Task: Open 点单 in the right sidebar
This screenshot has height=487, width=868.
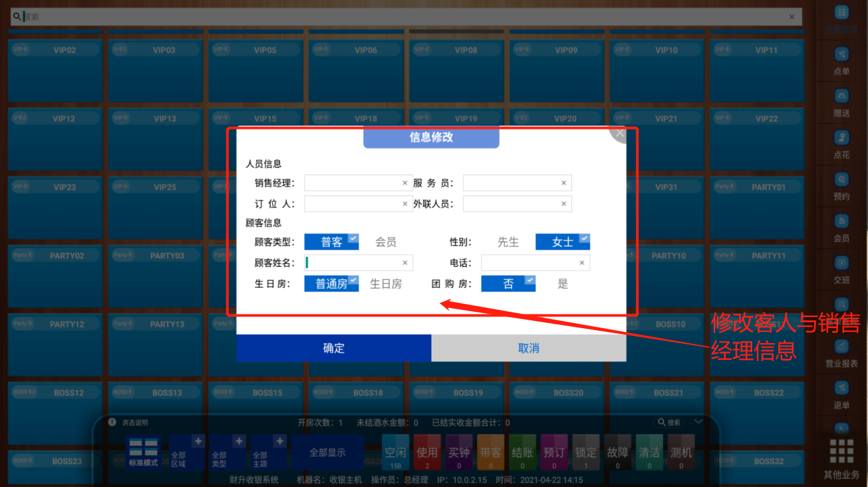Action: [842, 61]
